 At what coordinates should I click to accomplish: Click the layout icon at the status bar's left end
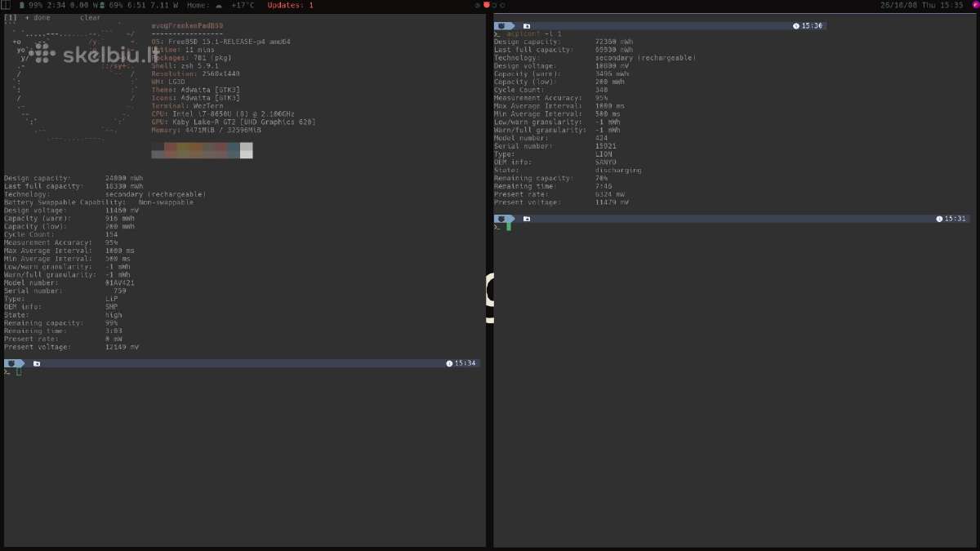click(5, 5)
